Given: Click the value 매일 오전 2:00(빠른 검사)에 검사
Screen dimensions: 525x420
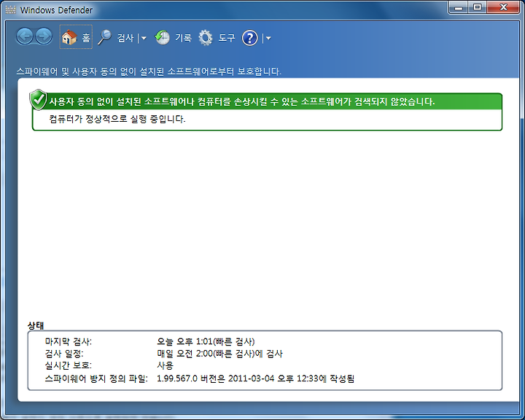Looking at the screenshot, I should tap(220, 354).
